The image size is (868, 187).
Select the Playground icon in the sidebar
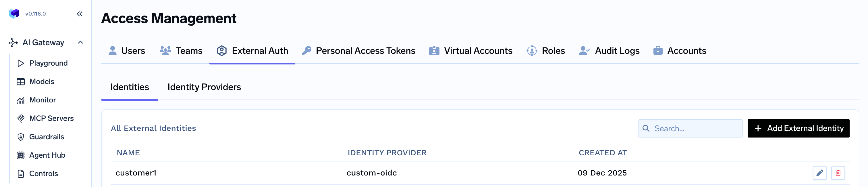(21, 63)
